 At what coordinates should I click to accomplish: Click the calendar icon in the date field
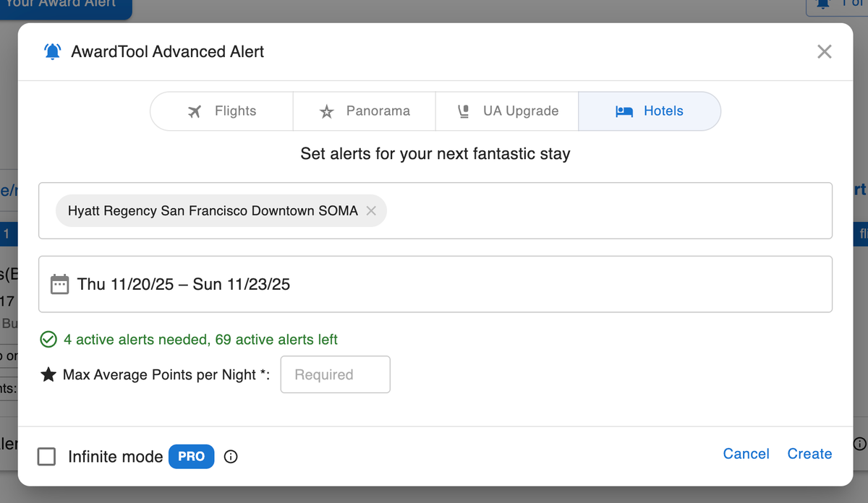59,284
